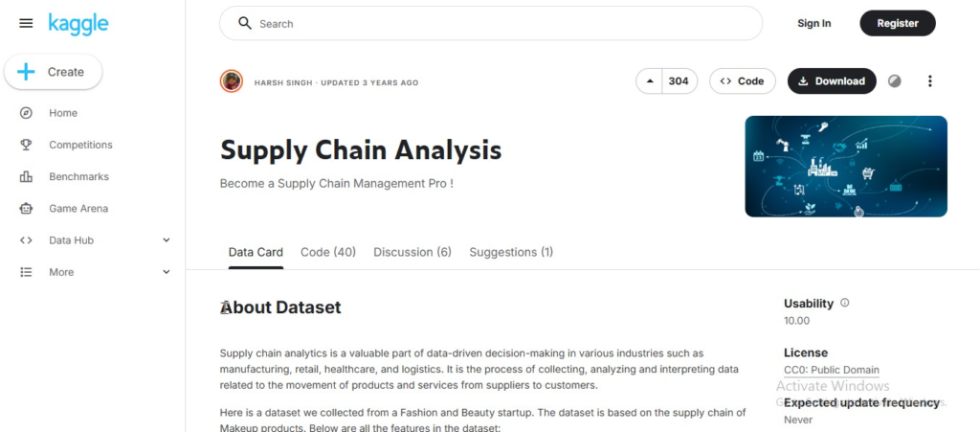Switch to the Discussion (6) tab
This screenshot has width=980, height=432.
(x=412, y=252)
